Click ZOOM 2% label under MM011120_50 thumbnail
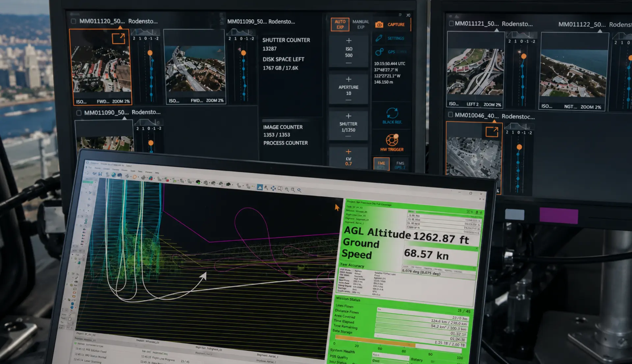 [121, 102]
